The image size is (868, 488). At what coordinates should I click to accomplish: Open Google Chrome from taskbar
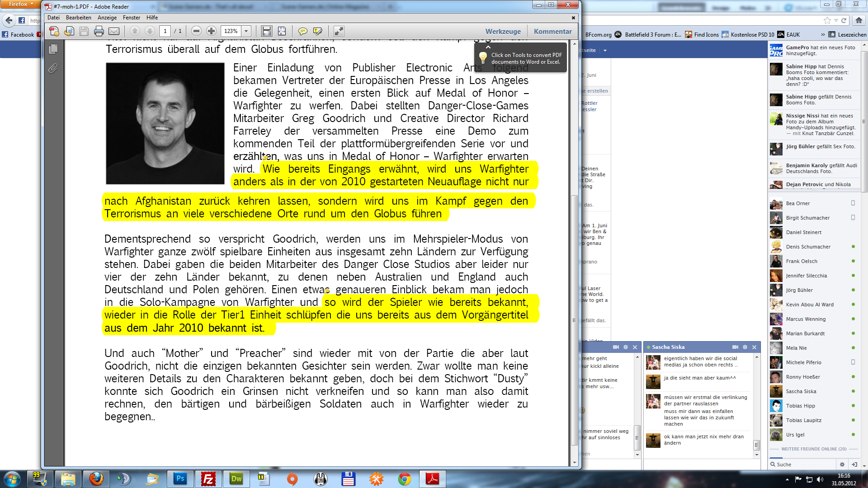pyautogui.click(x=405, y=479)
